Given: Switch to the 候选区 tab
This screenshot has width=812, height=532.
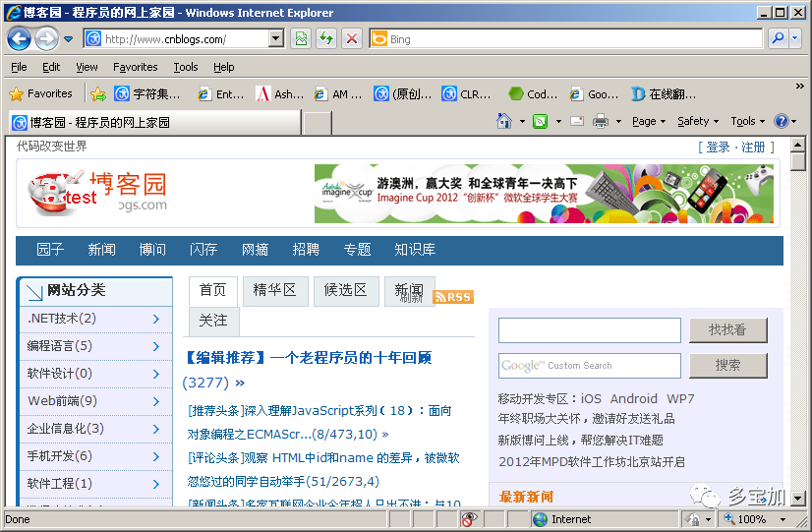Looking at the screenshot, I should pos(346,291).
